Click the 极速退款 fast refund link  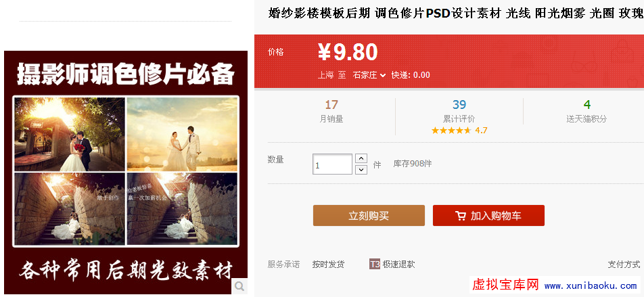coord(398,264)
